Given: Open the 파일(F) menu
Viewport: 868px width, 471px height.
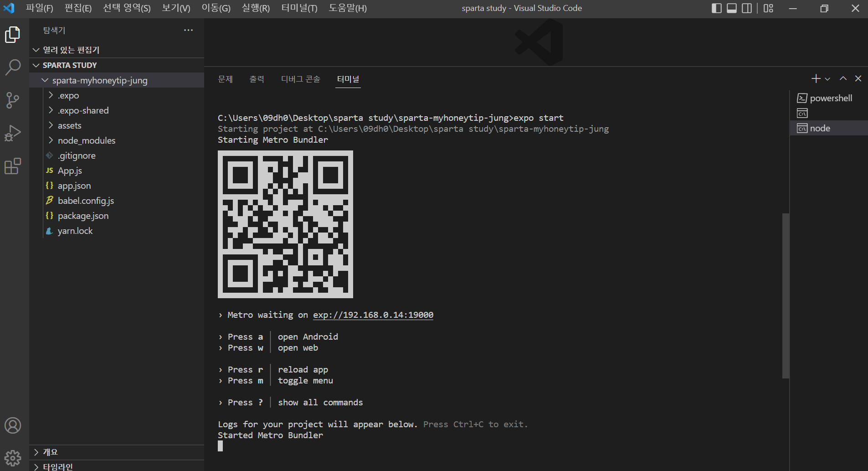Looking at the screenshot, I should click(40, 8).
